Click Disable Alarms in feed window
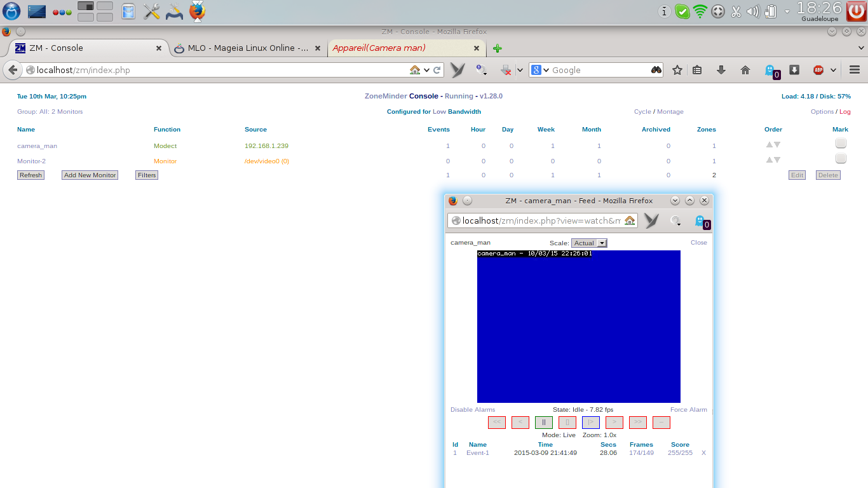 pyautogui.click(x=473, y=410)
